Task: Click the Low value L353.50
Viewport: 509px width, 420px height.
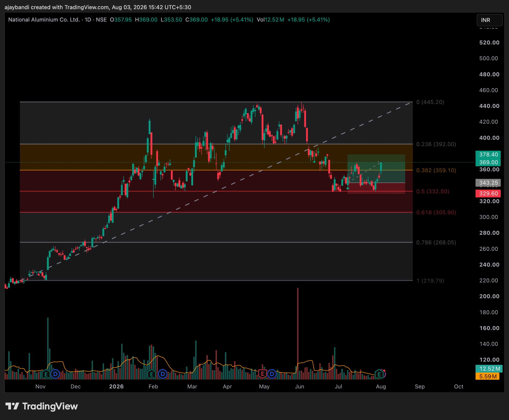Action: point(171,20)
